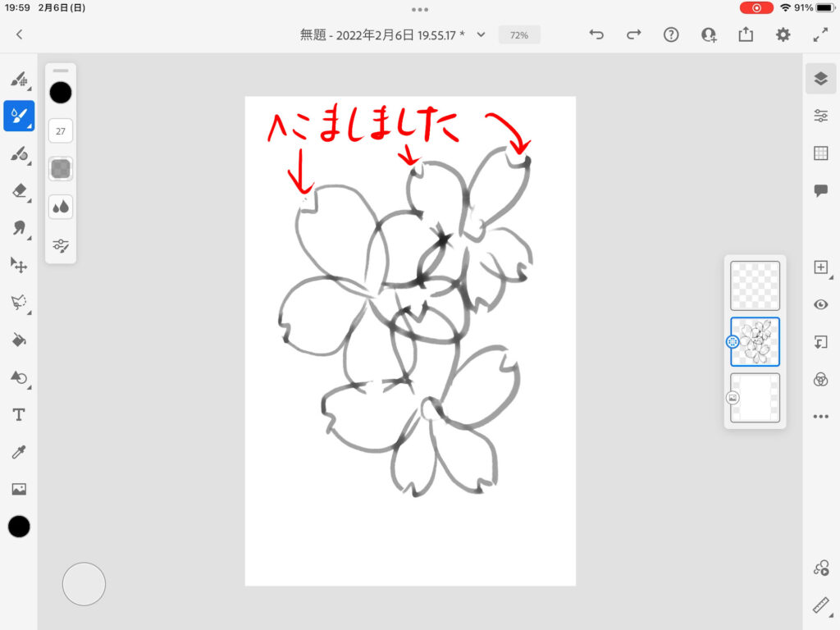Expand the document title chevron
Screen dimensions: 840x630
tap(481, 34)
